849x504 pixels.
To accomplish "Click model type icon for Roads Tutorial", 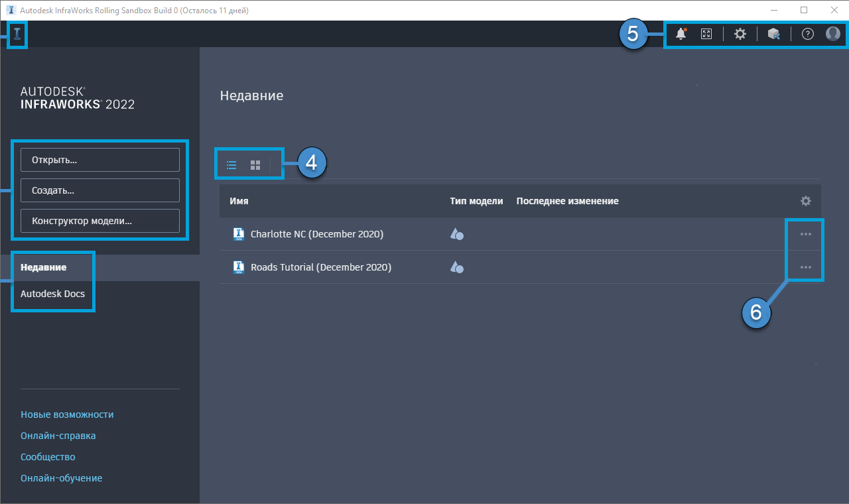I will [457, 267].
